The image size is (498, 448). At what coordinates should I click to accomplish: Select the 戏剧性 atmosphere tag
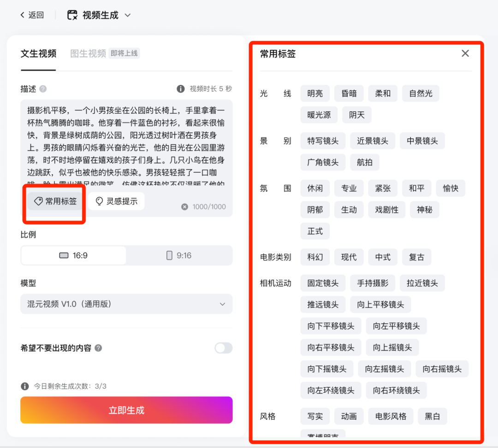pos(387,210)
